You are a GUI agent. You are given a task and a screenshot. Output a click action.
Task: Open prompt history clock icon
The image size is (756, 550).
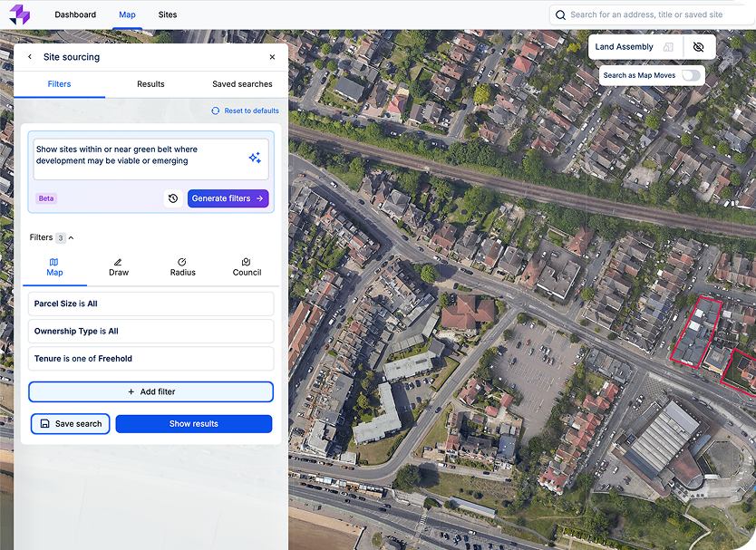172,198
